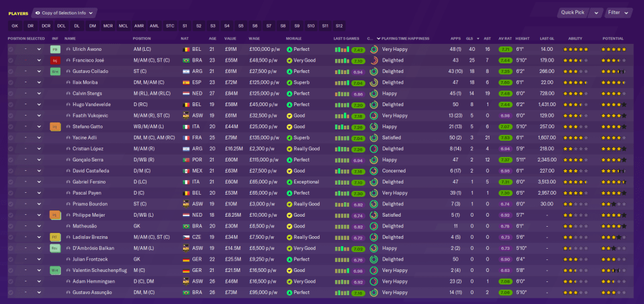
Task: Click the player info icon beside Calvin Stengs
Action: 68,94
